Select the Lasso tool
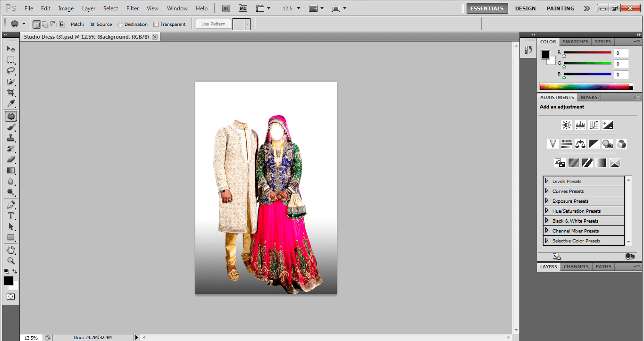The width and height of the screenshot is (644, 341). (11, 71)
